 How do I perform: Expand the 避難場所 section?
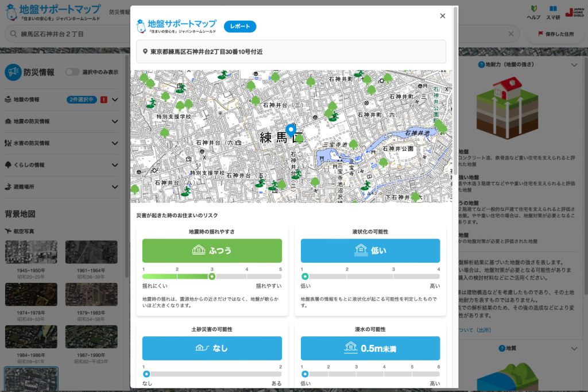point(115,187)
